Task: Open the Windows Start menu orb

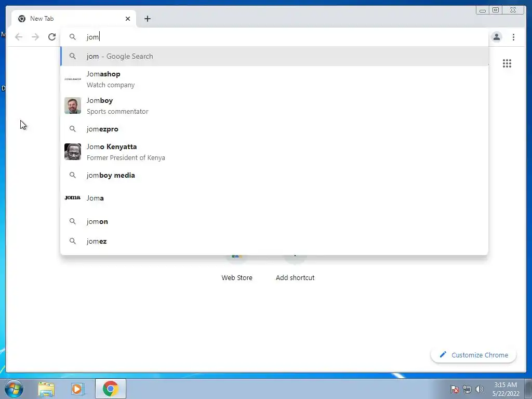Action: coord(14,389)
